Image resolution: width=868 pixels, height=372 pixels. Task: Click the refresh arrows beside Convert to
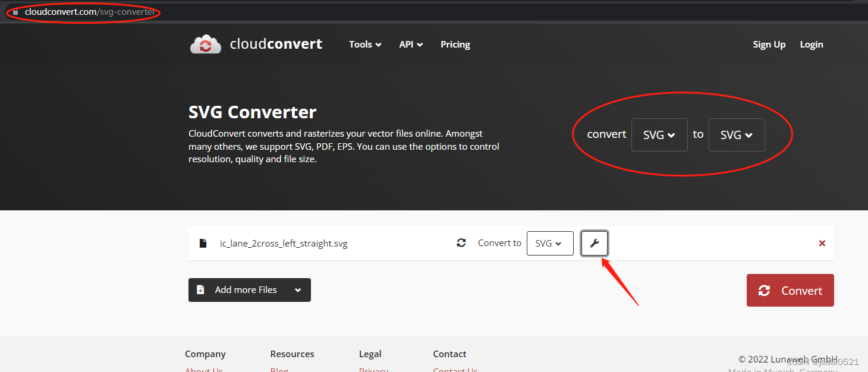pyautogui.click(x=461, y=242)
